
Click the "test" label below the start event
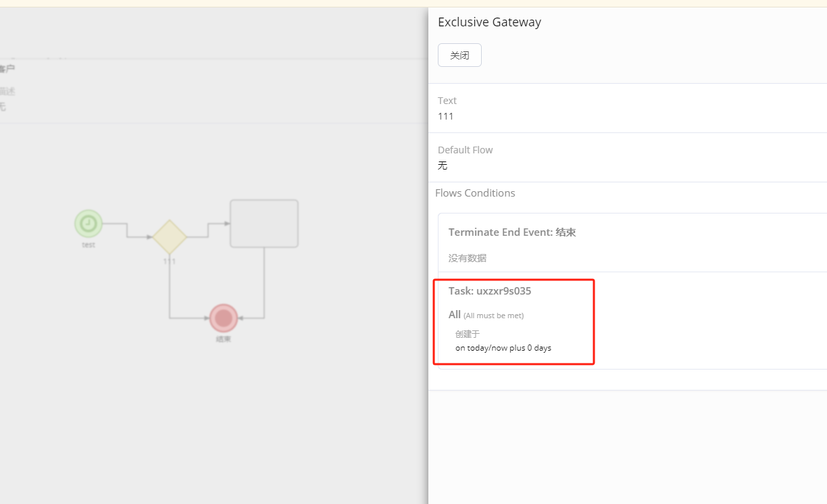(89, 245)
